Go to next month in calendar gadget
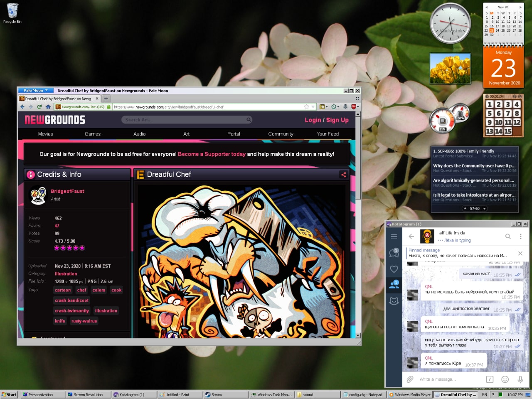 tap(520, 7)
